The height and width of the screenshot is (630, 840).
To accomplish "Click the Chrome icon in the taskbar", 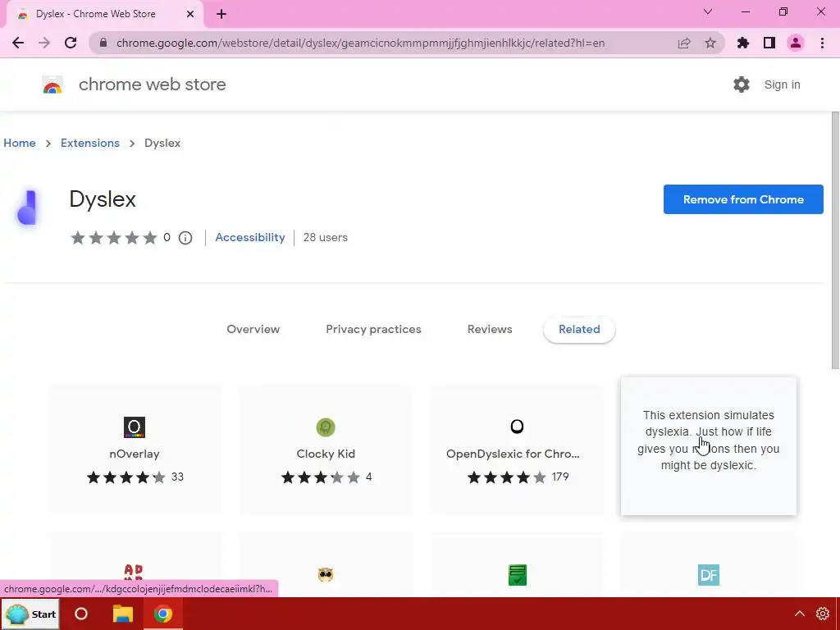I will [163, 614].
